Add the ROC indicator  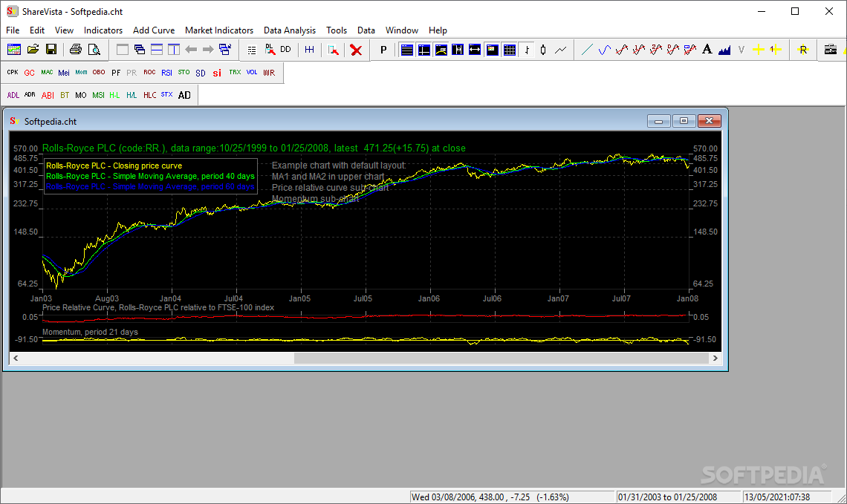[x=149, y=72]
